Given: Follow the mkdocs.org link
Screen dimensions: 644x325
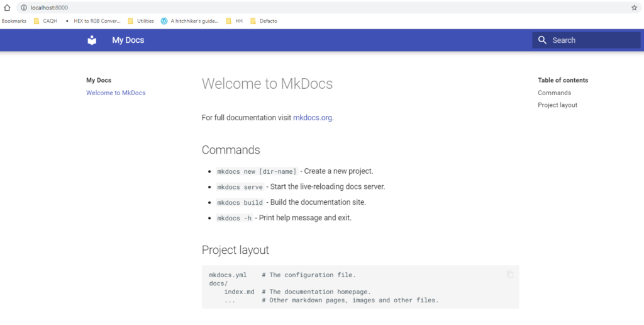Looking at the screenshot, I should [x=313, y=118].
